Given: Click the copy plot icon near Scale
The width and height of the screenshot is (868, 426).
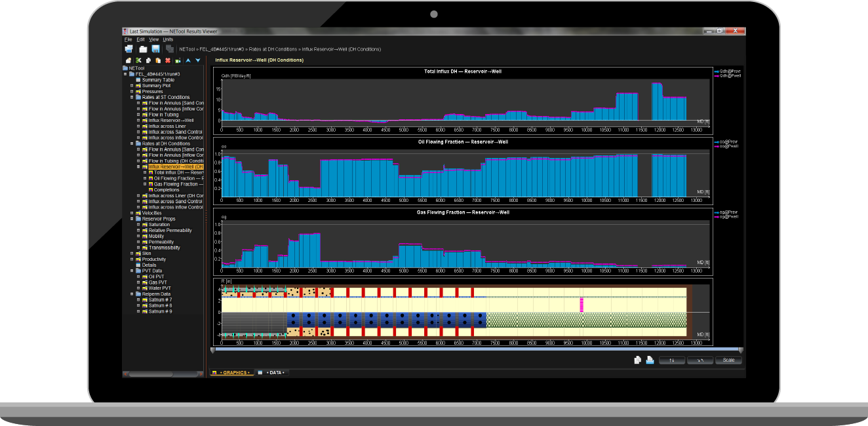Looking at the screenshot, I should (x=637, y=360).
